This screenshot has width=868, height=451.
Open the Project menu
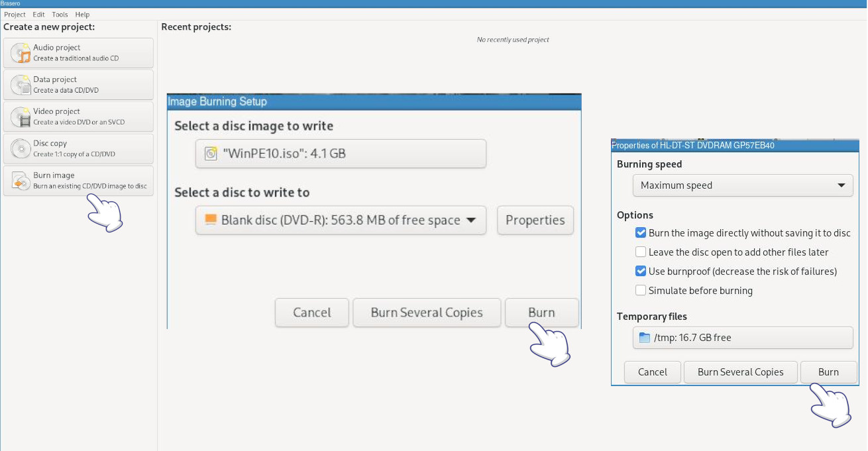point(15,15)
